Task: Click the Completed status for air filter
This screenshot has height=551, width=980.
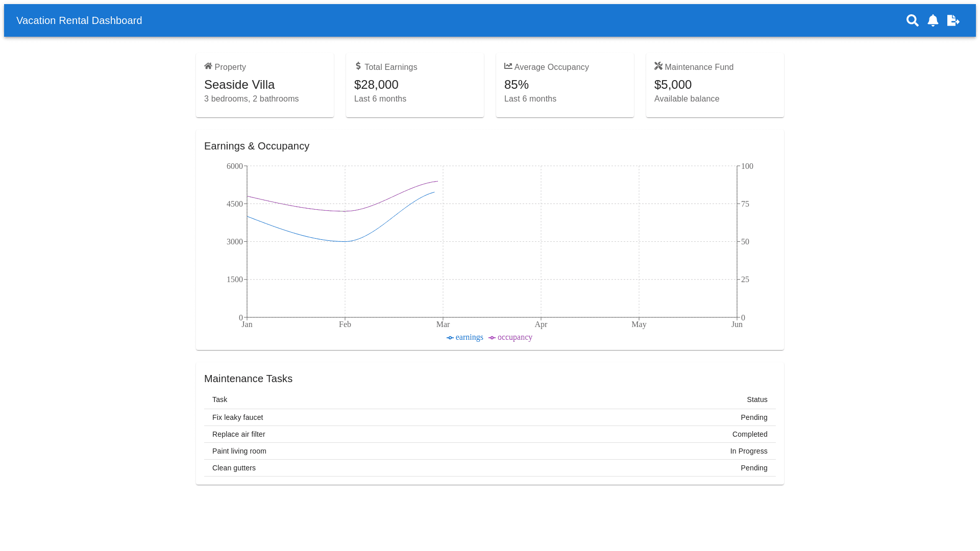Action: tap(749, 434)
